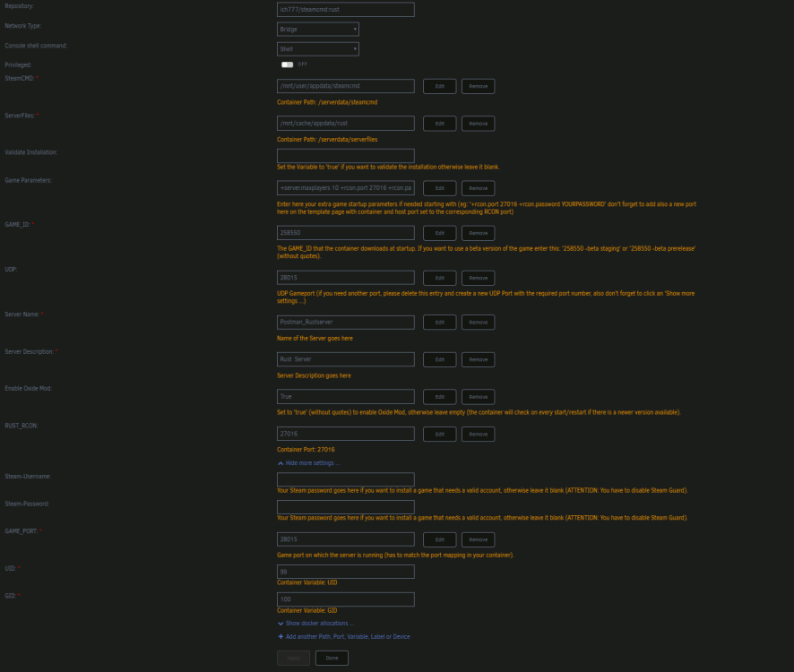Edit the ServerFiles path entry
This screenshot has height=672, width=794.
(439, 124)
